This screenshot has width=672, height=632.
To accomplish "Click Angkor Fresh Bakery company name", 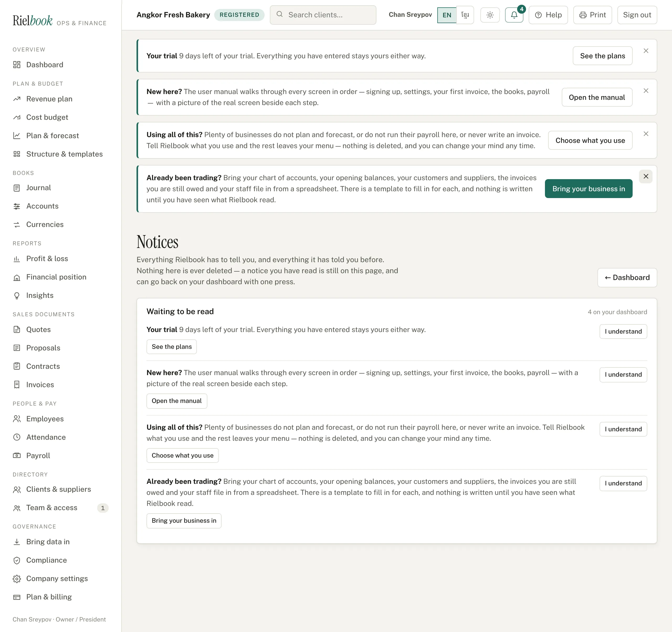I will pyautogui.click(x=173, y=15).
